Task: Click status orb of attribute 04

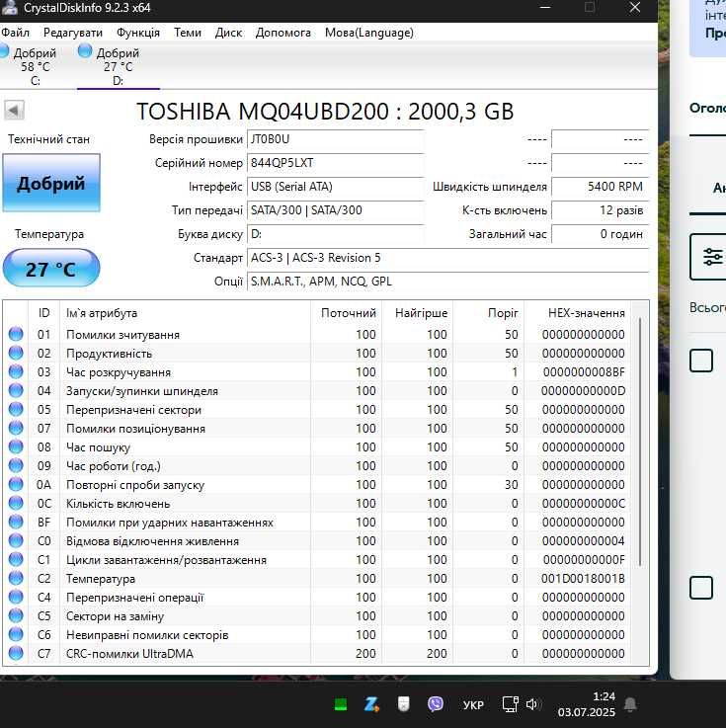Action: click(x=16, y=390)
